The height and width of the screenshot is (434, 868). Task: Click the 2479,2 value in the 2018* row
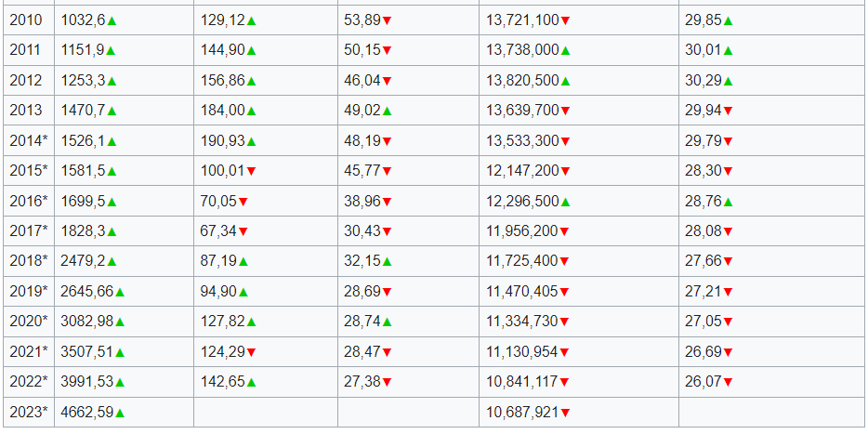82,262
